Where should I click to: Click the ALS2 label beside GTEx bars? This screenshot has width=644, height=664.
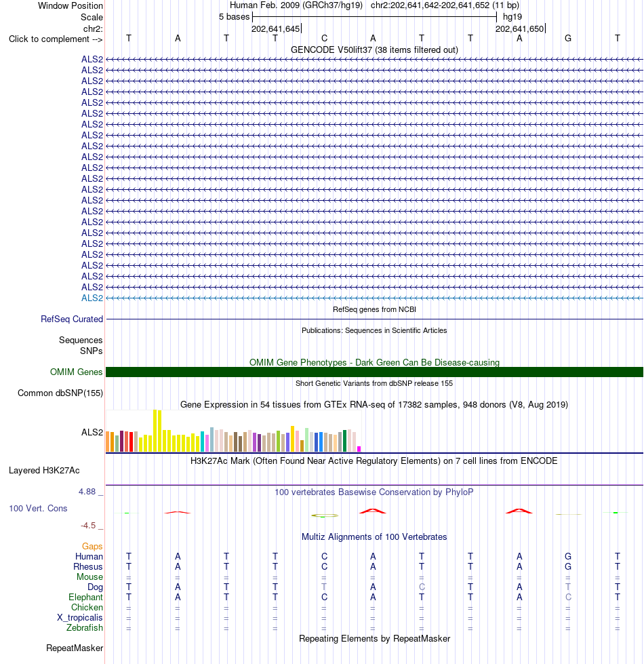(x=92, y=432)
